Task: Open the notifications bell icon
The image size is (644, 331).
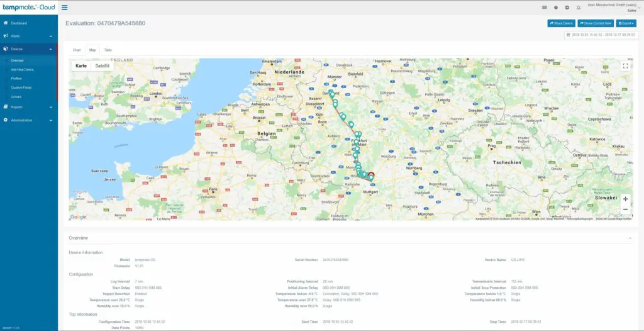Action: (579, 8)
